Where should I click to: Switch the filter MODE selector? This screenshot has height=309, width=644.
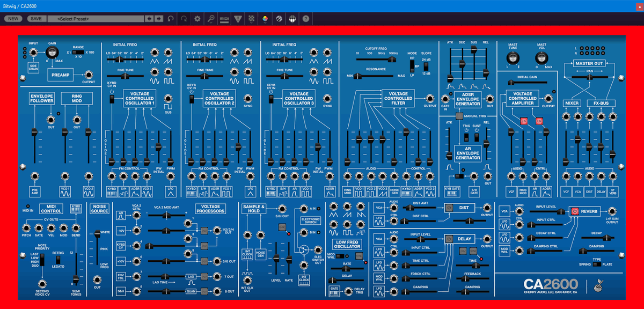pos(412,67)
